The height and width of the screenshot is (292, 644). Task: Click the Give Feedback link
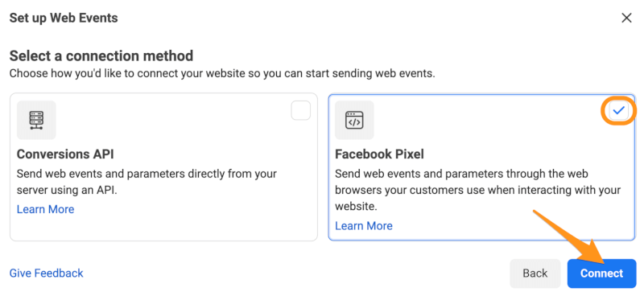[x=47, y=273]
